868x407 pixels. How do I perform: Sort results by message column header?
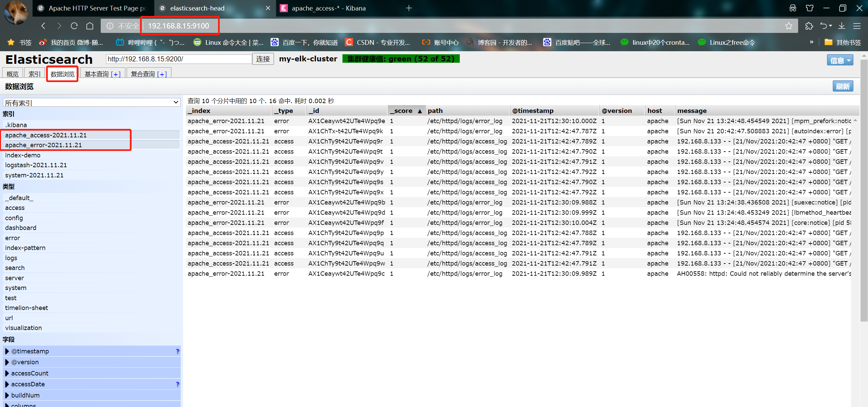click(767, 111)
